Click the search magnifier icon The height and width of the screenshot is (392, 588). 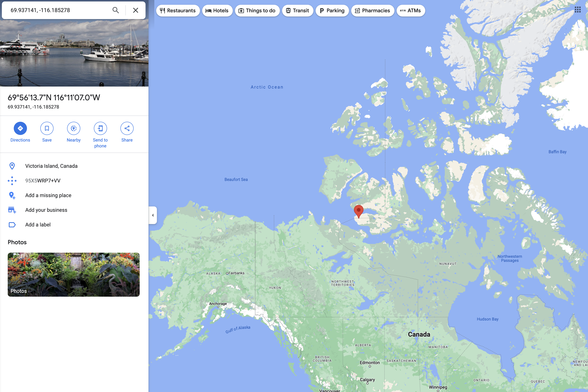[115, 10]
